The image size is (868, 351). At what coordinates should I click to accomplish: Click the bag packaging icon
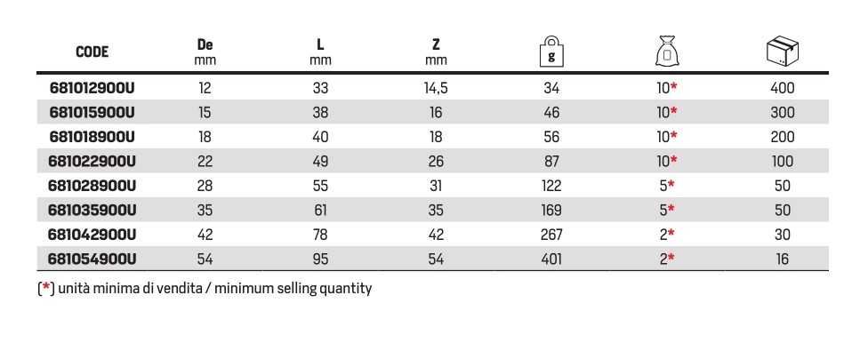(x=667, y=52)
